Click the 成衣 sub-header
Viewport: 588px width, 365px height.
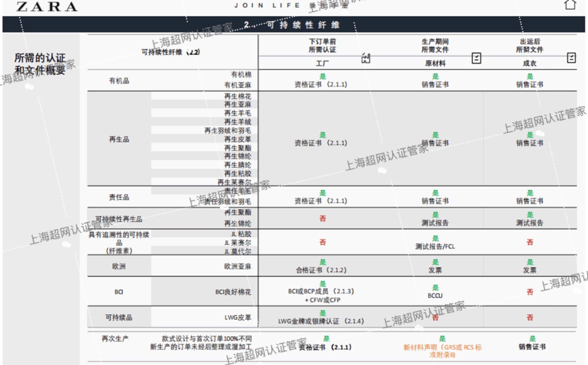click(530, 63)
